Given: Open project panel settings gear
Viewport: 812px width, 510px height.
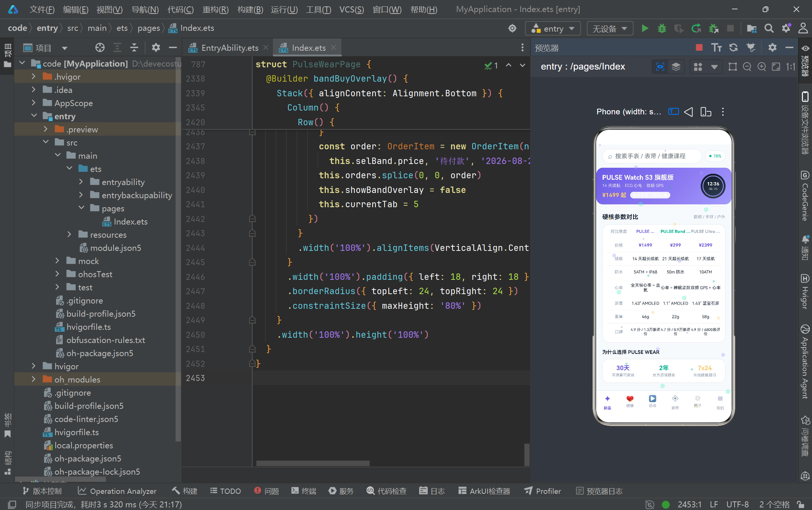Looking at the screenshot, I should 156,47.
